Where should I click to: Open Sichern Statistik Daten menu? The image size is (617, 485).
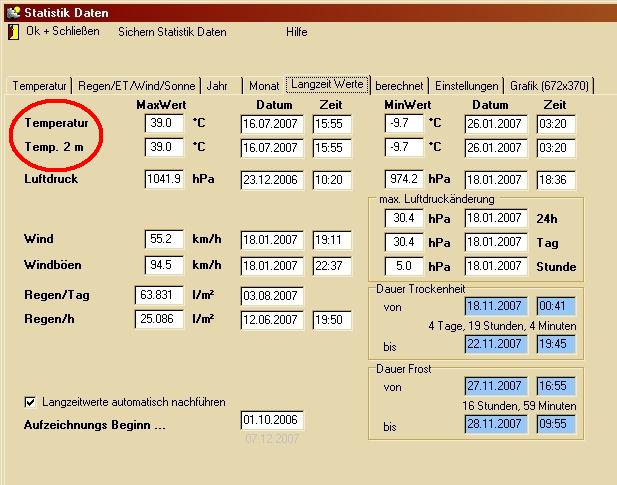(x=172, y=32)
